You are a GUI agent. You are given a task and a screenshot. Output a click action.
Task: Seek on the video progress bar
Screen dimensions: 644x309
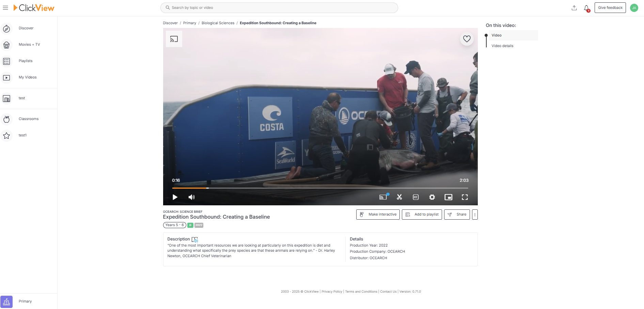[x=320, y=188]
